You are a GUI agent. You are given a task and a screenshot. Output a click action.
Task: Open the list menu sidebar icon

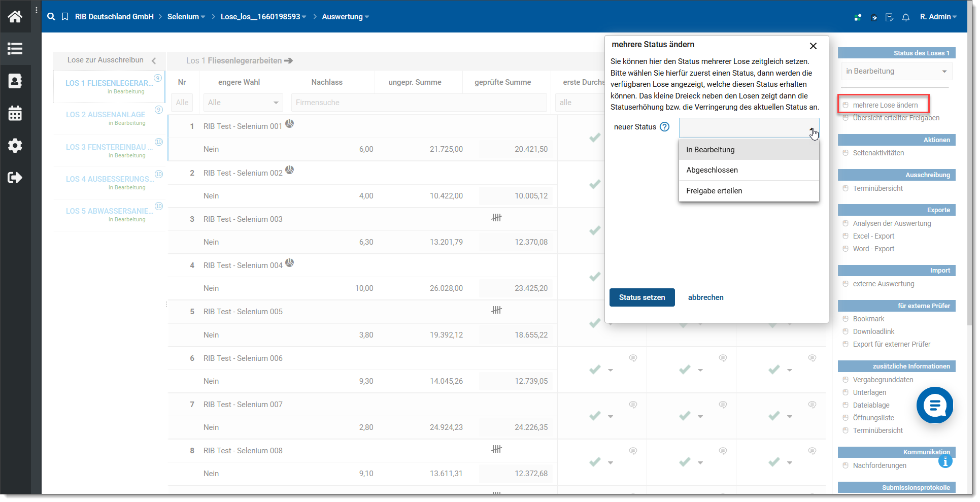pos(15,49)
